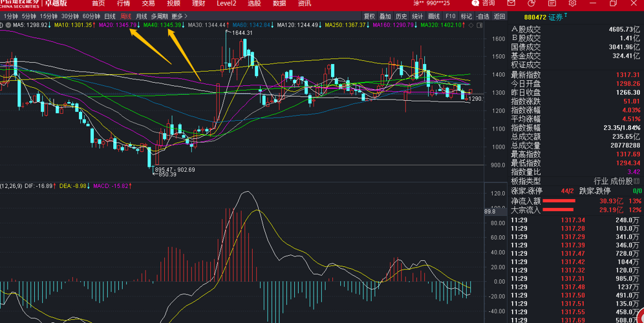The image size is (644, 323).
Task: Select the 周线 weekly chart tab
Action: pos(125,16)
